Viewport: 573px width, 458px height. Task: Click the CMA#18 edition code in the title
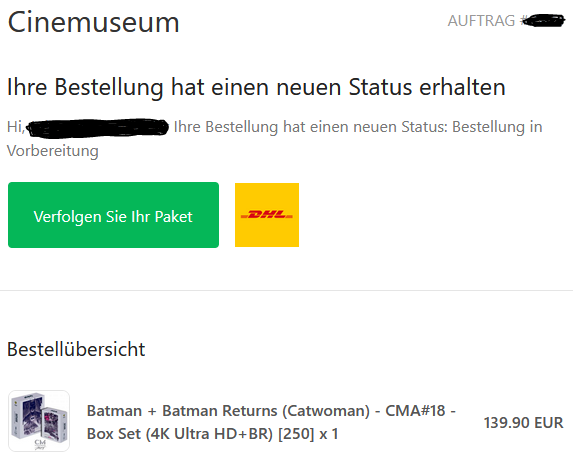click(415, 411)
